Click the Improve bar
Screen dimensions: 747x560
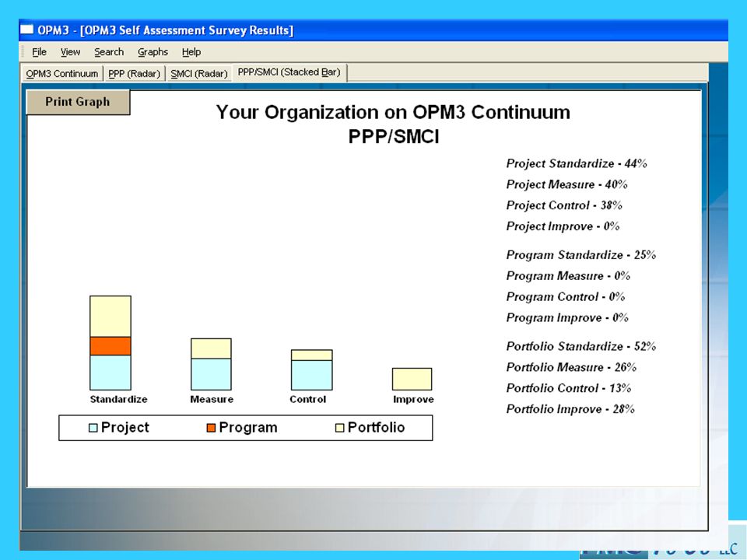click(x=412, y=379)
